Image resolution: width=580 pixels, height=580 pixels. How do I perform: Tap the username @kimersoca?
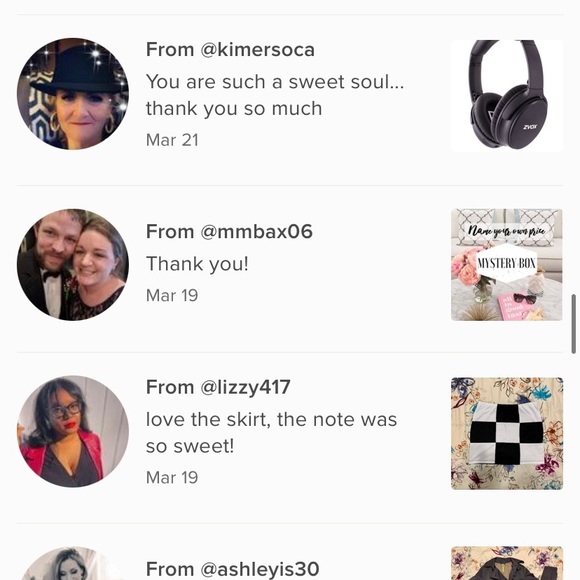point(257,50)
